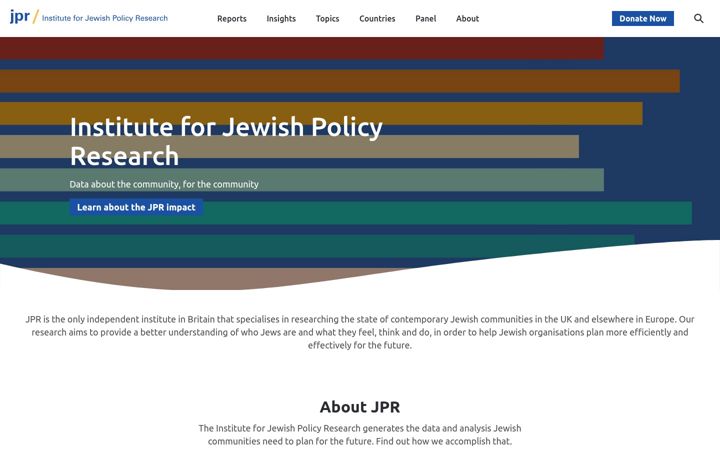Click the 'generates the data and analysis' paragraph
The height and width of the screenshot is (450, 720).
[360, 434]
